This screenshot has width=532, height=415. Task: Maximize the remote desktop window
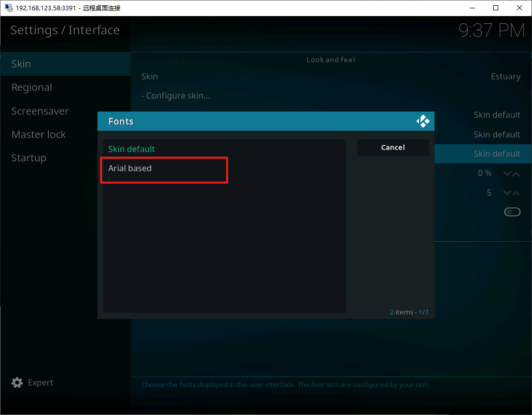coord(496,8)
